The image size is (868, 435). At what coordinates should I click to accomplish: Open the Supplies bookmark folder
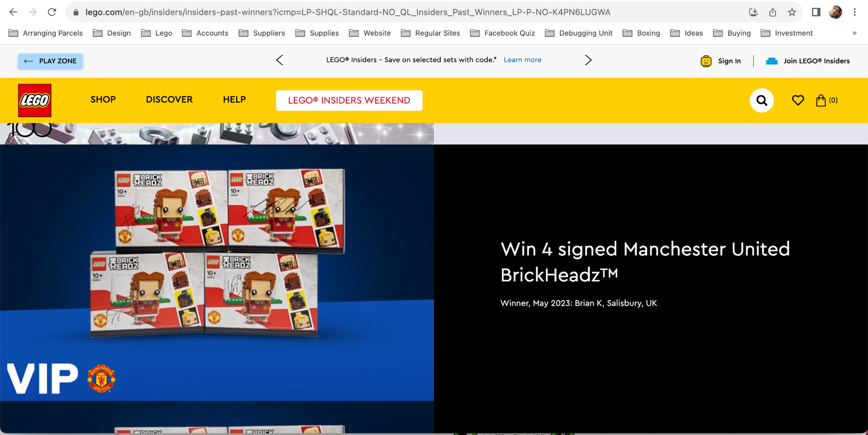point(317,33)
